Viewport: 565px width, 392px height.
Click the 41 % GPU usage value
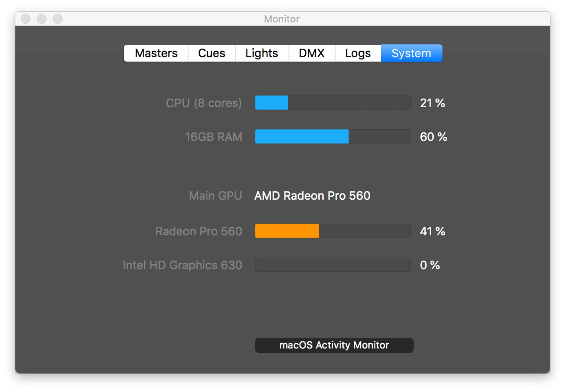(x=433, y=231)
